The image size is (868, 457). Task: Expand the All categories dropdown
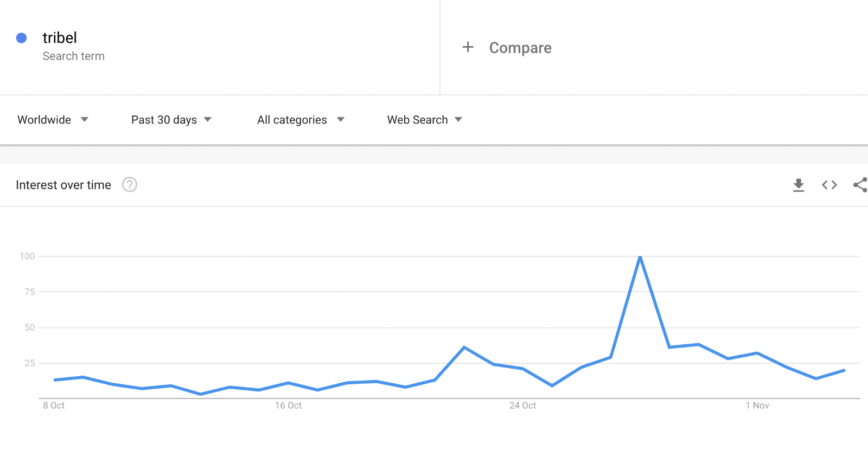(301, 120)
